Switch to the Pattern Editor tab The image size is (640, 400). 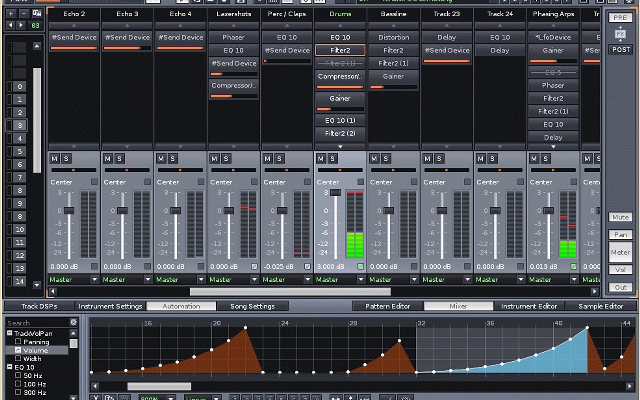pos(387,306)
